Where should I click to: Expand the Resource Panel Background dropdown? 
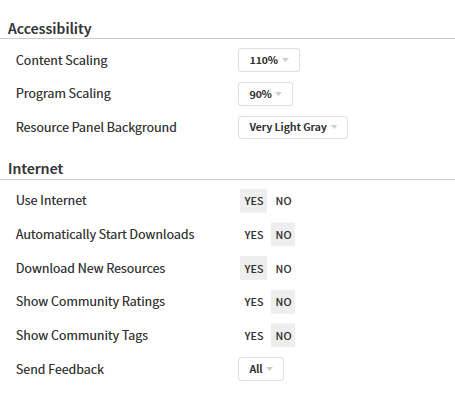pyautogui.click(x=293, y=127)
